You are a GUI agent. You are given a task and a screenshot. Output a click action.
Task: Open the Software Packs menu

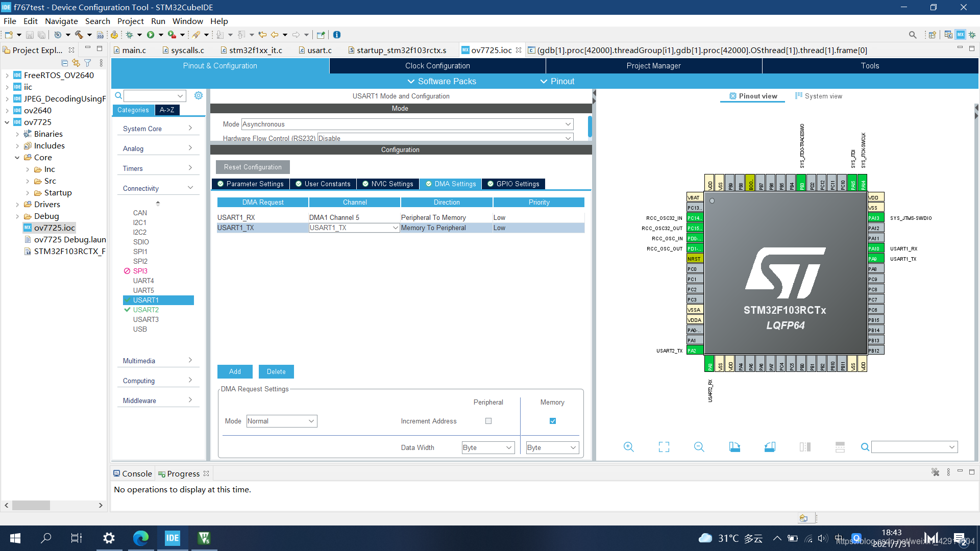(442, 81)
